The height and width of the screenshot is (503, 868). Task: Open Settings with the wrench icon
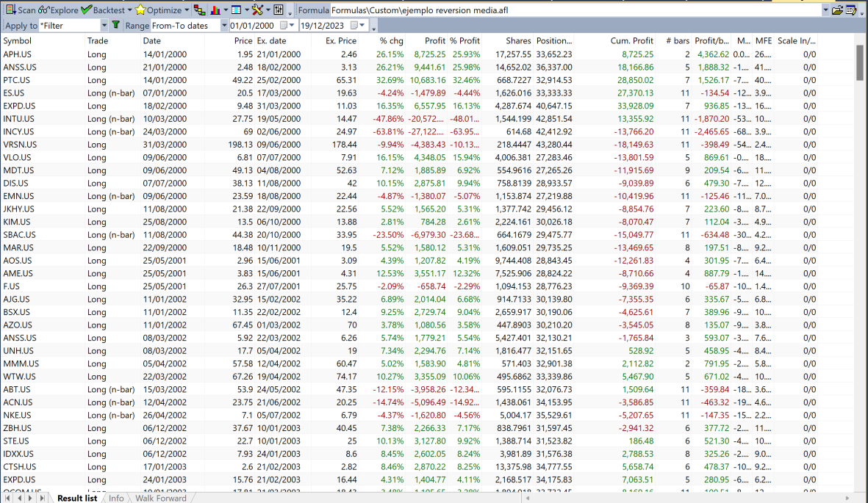tap(257, 10)
